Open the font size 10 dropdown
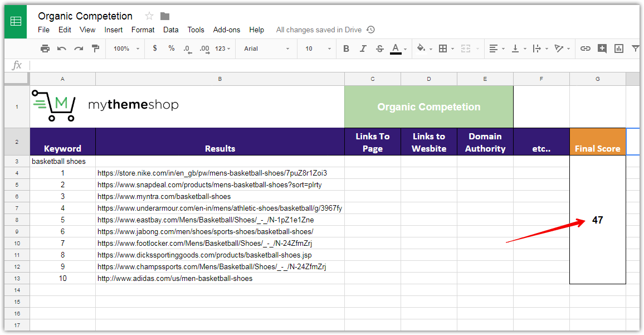The image size is (644, 335). coord(318,48)
